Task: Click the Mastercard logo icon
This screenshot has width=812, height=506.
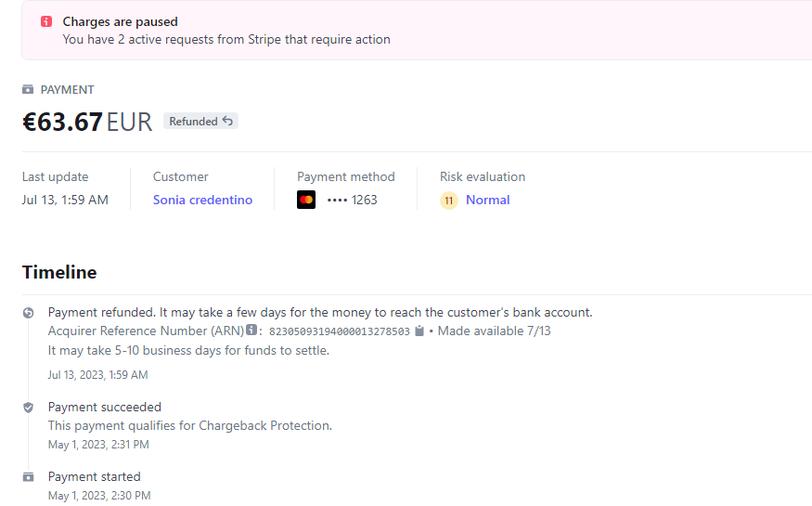Action: pyautogui.click(x=306, y=200)
